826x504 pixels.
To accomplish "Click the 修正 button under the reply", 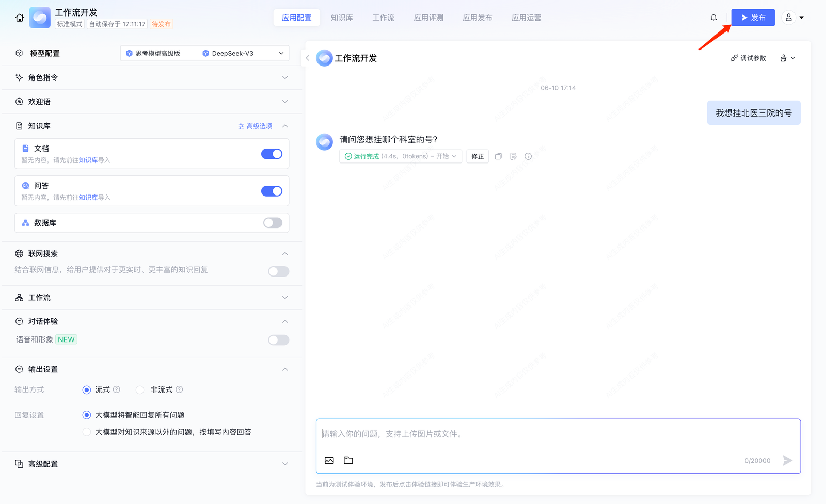I will click(x=478, y=156).
